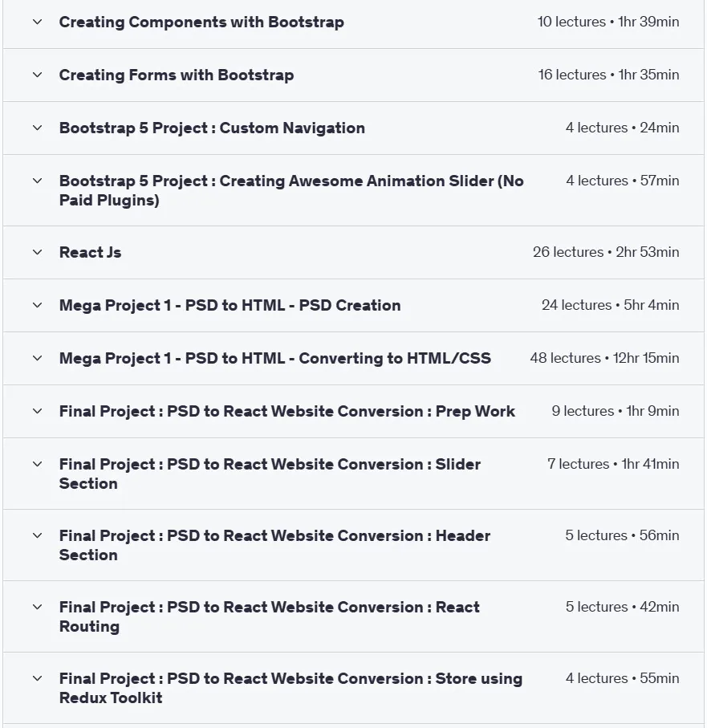Expand PSD Creation section chevron
The height and width of the screenshot is (728, 707).
pos(38,305)
